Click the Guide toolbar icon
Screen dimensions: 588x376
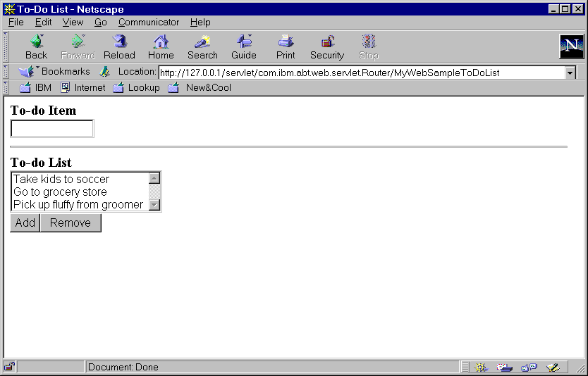[244, 46]
